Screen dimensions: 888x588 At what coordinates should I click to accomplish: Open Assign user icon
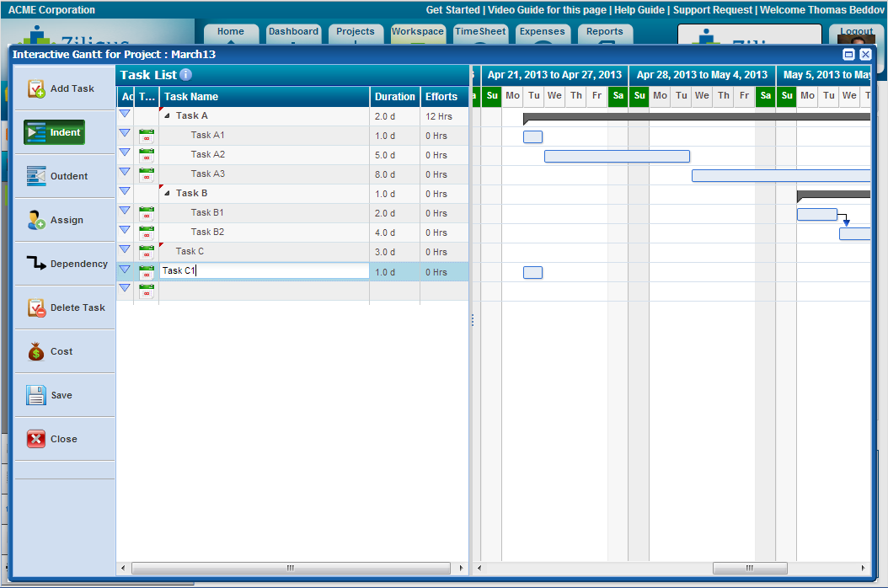36,221
